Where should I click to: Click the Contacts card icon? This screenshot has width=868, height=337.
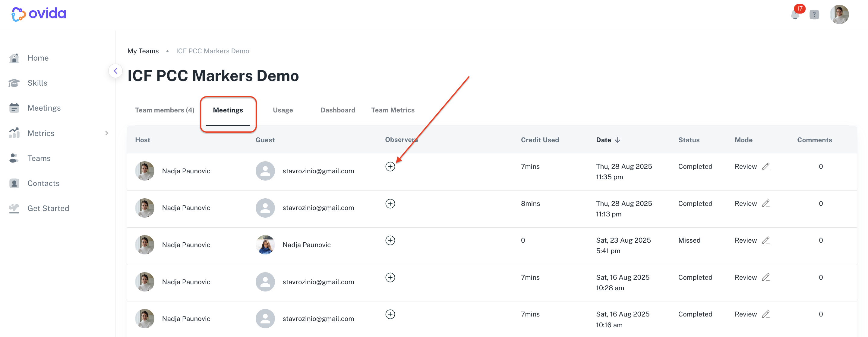(x=14, y=183)
